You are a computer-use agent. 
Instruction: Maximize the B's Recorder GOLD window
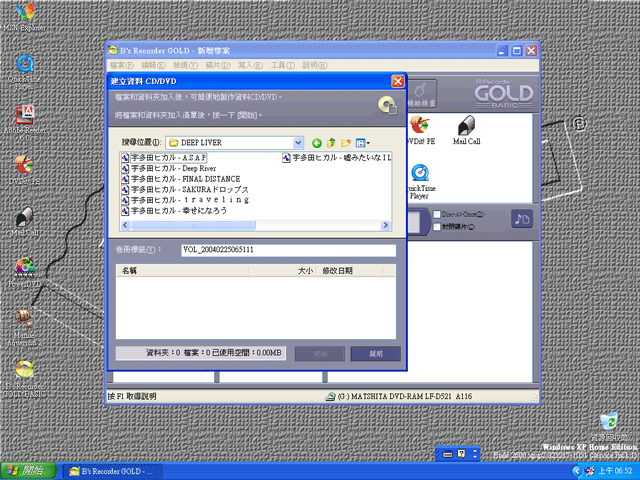(x=516, y=51)
